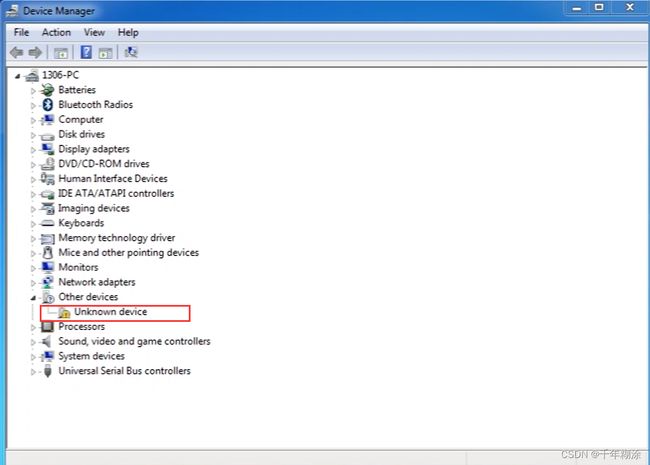Select the Network adapters label
The height and width of the screenshot is (465, 650).
point(97,282)
